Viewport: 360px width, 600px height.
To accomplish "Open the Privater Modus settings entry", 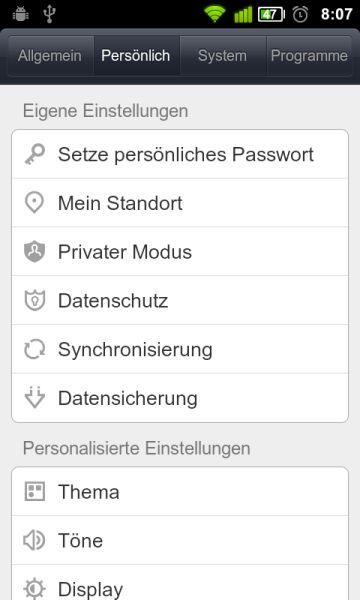I will click(180, 251).
